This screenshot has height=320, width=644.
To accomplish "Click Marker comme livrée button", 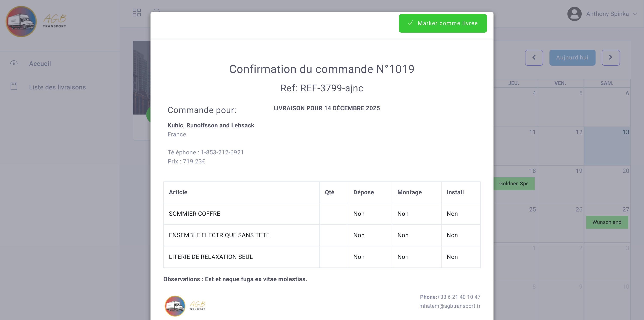I will tap(443, 23).
